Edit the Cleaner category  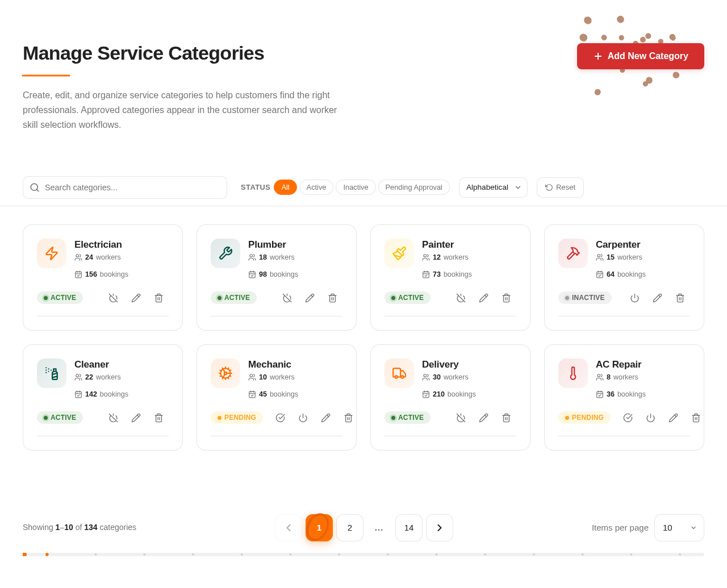136,418
